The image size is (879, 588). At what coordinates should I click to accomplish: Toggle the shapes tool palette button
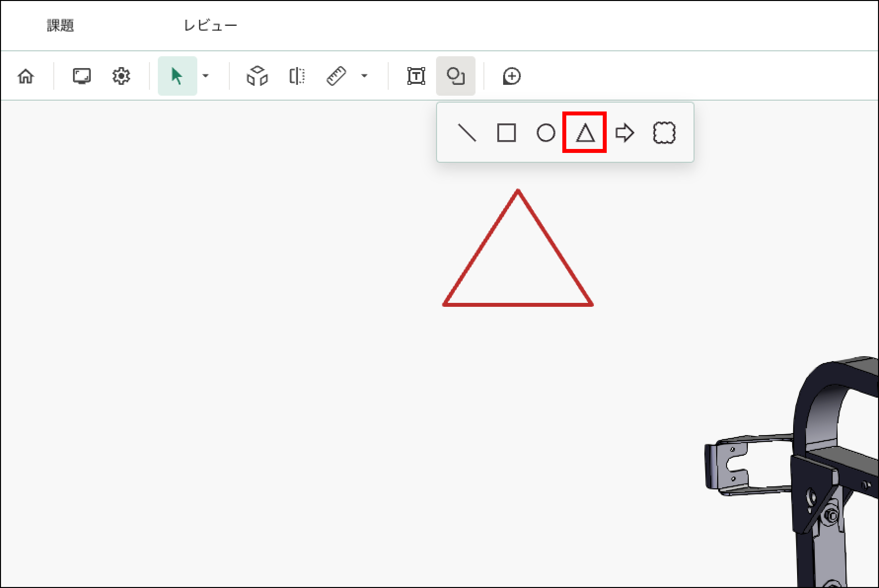[455, 76]
